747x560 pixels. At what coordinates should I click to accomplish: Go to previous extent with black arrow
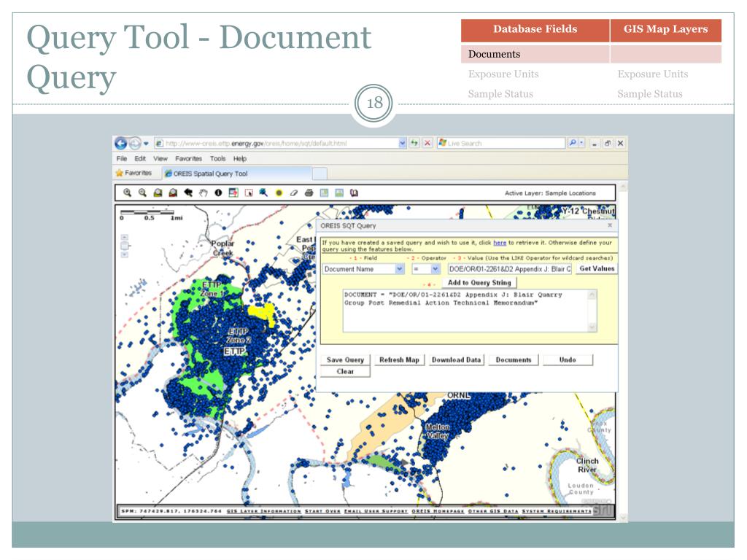tap(188, 192)
